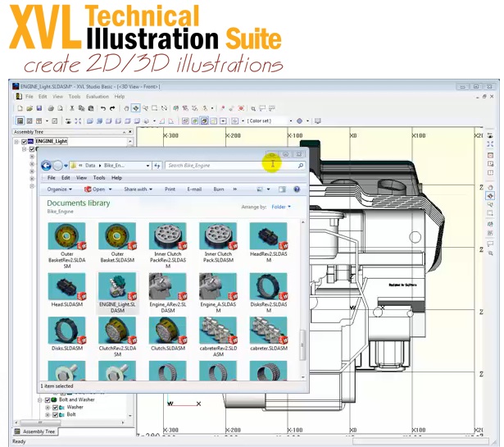This screenshot has width=504, height=447.
Task: Click the zoom magnifier icon near comment tools
Action: [x=253, y=109]
